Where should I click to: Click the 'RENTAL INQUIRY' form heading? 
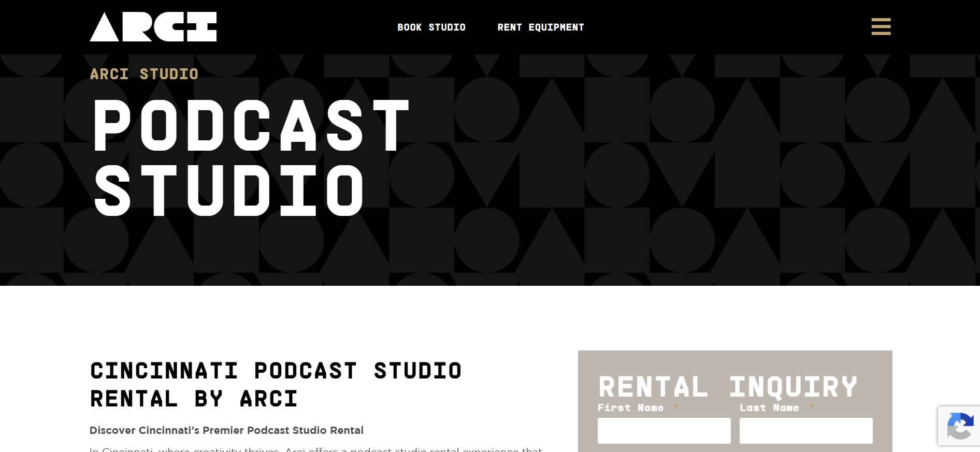click(x=728, y=387)
